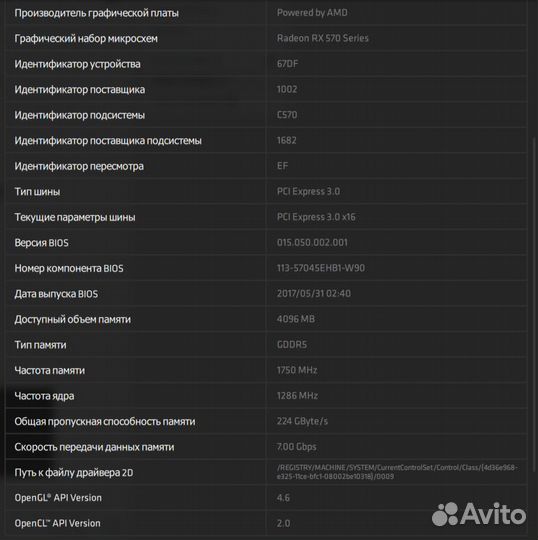Select available memory value 4096 MB
Image resolution: width=538 pixels, height=540 pixels.
pyautogui.click(x=296, y=319)
